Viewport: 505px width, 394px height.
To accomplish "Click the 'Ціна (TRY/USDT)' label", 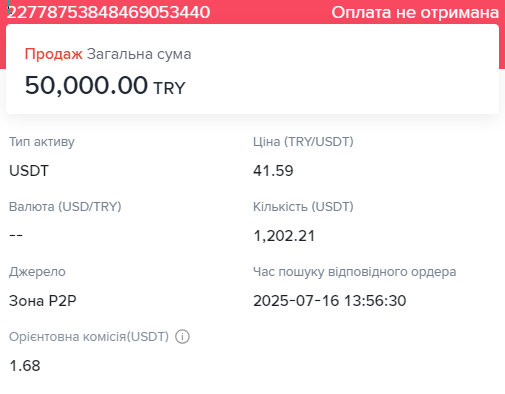I will [x=303, y=142].
